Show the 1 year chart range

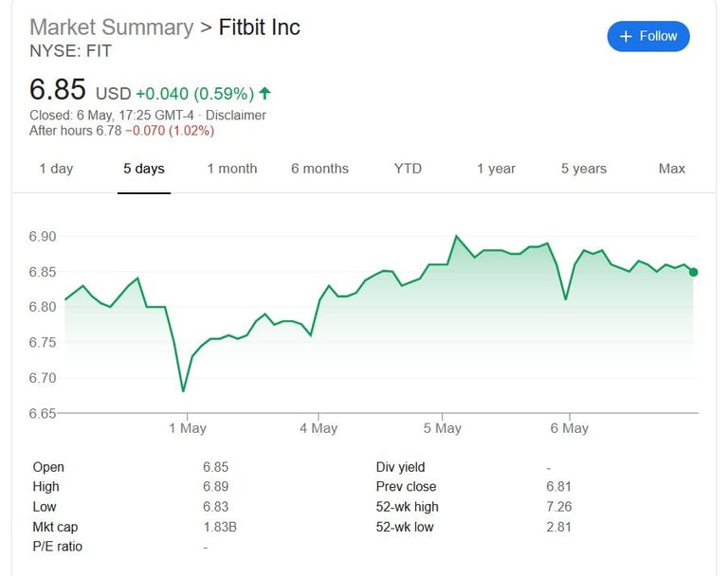[496, 169]
